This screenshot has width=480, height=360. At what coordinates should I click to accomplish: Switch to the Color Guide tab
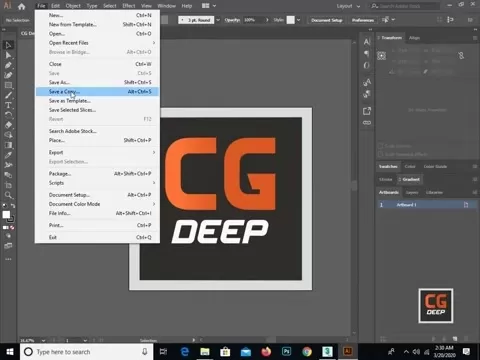435,166
